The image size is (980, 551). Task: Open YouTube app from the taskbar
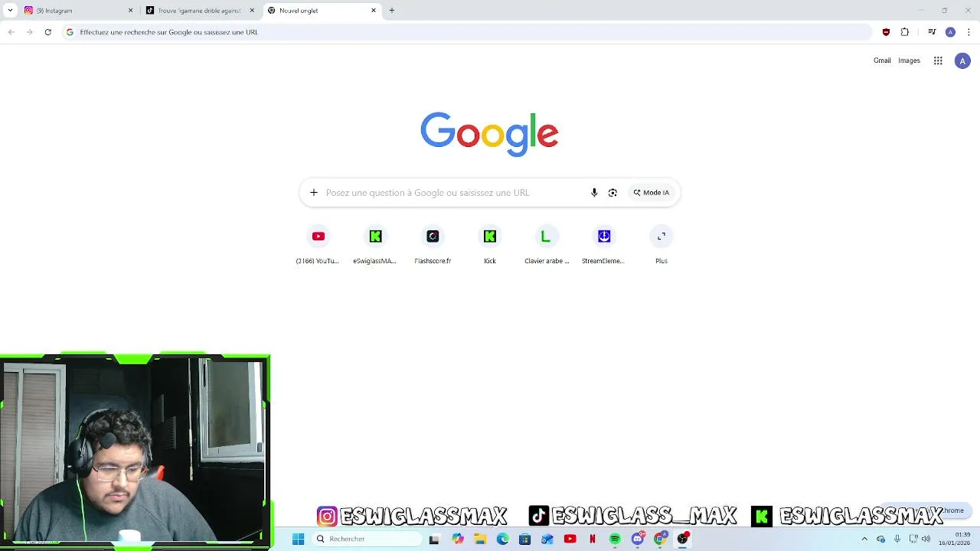[x=570, y=539]
